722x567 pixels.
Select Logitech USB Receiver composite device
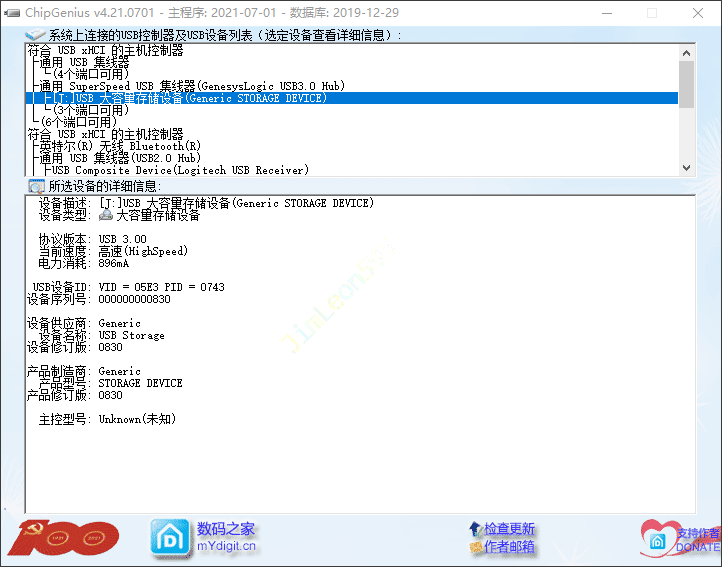pos(178,170)
